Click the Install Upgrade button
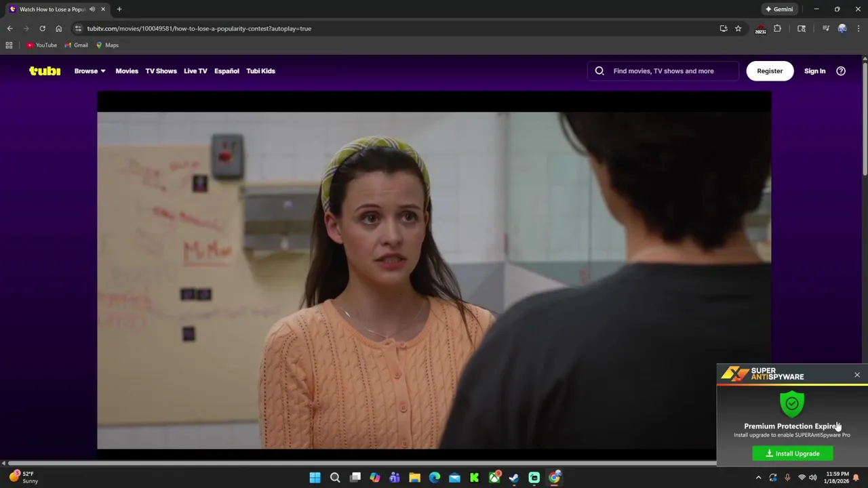This screenshot has height=488, width=868. point(792,453)
